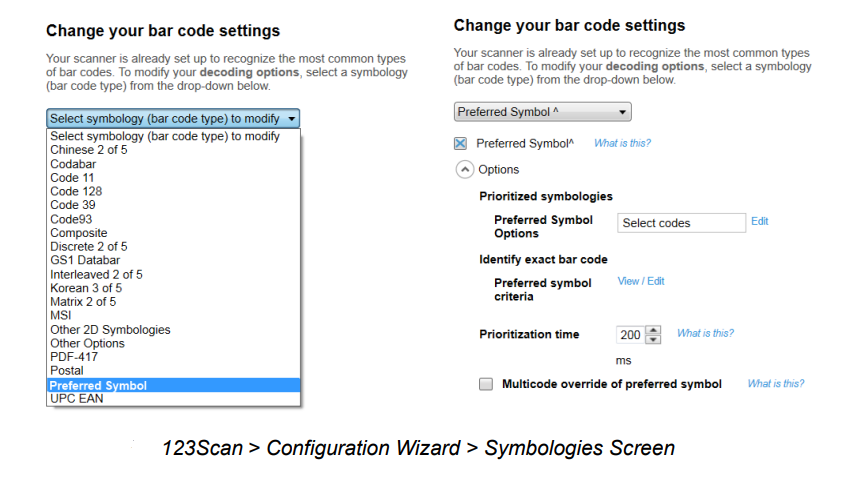Open the symbology selection dropdown arrow
844x482 pixels.
click(x=292, y=119)
